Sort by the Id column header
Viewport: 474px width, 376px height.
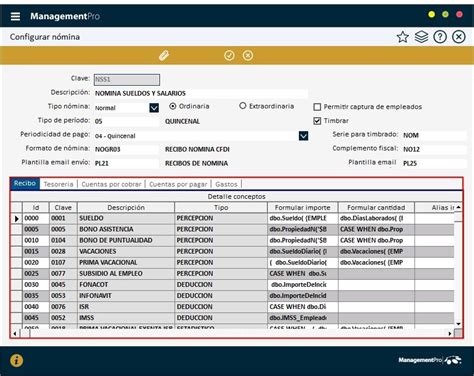[36, 207]
